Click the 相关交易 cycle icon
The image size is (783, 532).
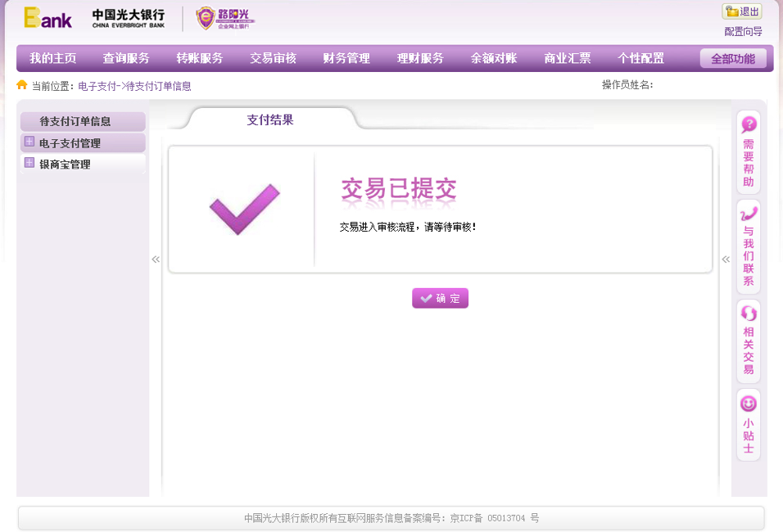(x=748, y=313)
